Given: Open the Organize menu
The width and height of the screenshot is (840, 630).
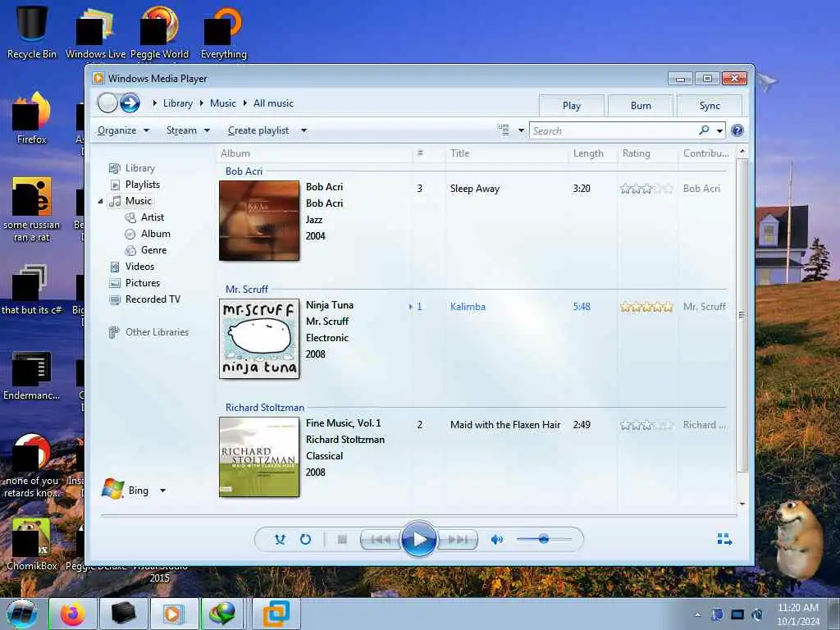Looking at the screenshot, I should [123, 130].
